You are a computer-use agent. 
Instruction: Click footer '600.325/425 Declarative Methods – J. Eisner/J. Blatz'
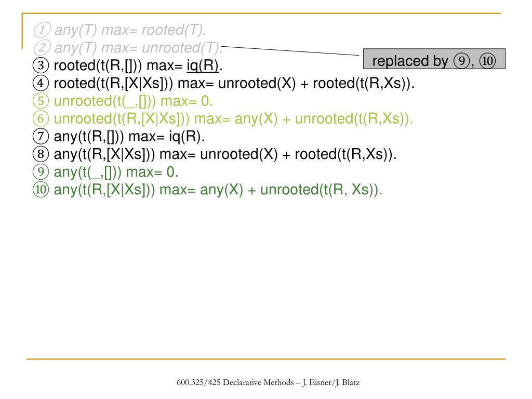coord(268,382)
